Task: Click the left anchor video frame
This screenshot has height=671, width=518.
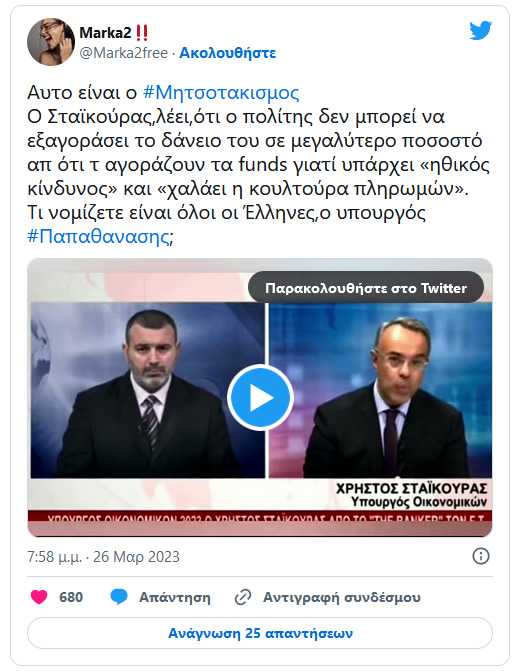Action: tap(148, 390)
